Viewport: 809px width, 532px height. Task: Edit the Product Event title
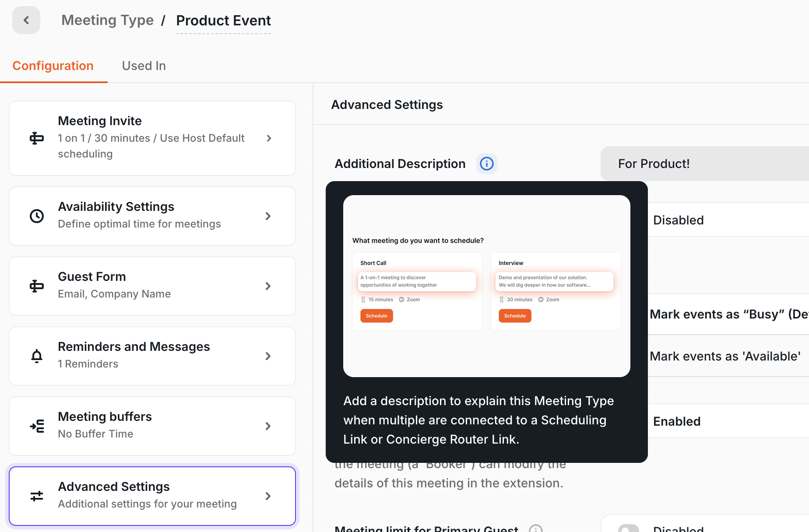[223, 21]
